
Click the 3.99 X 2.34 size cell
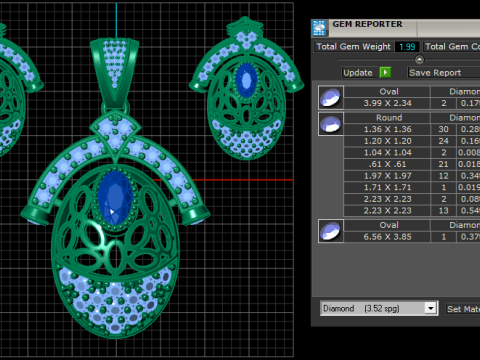[x=387, y=103]
